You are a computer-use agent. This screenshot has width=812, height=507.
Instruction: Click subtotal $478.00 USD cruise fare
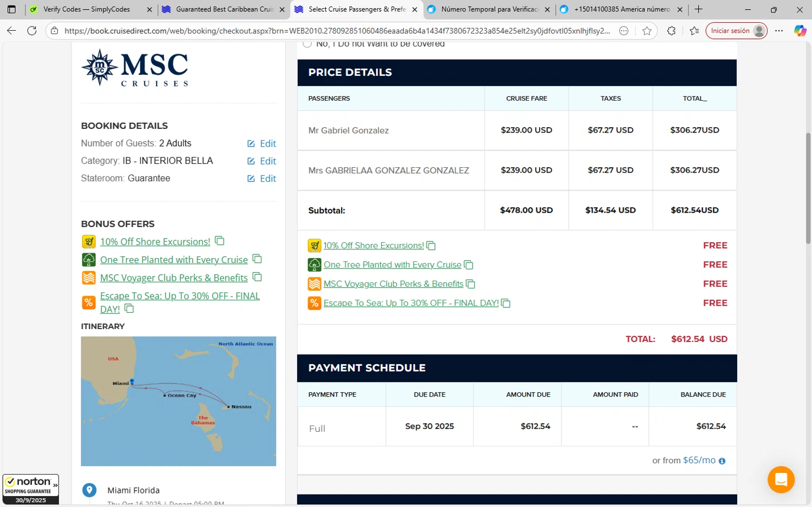526,210
